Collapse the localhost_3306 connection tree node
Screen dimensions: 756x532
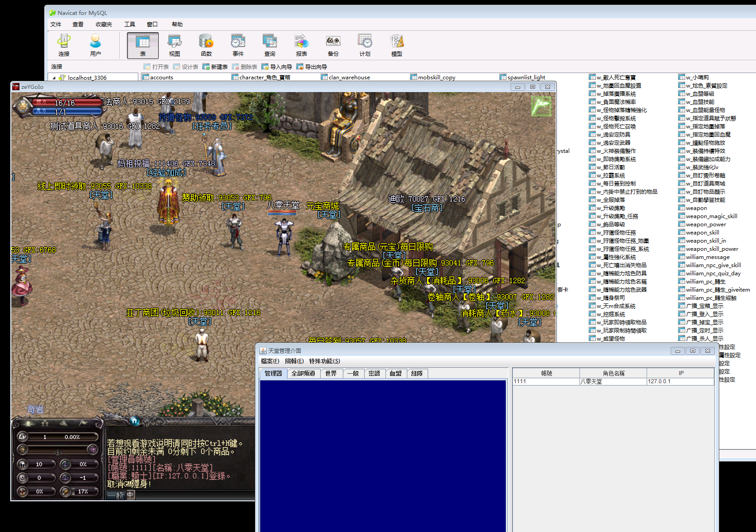click(x=54, y=78)
